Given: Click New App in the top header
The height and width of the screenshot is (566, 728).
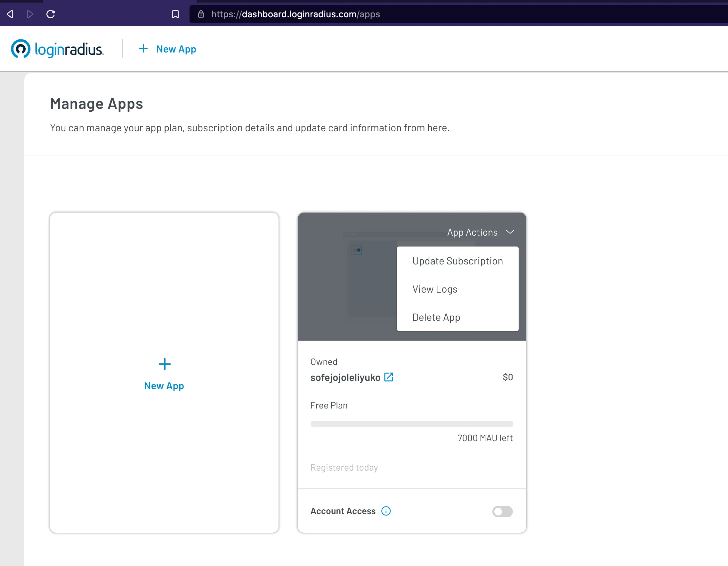Looking at the screenshot, I should pyautogui.click(x=176, y=49).
